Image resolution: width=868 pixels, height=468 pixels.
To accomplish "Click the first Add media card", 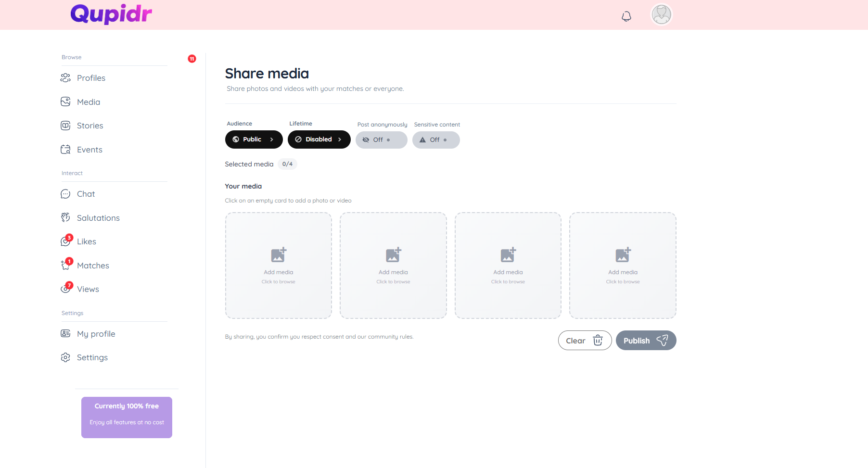I will [x=278, y=265].
